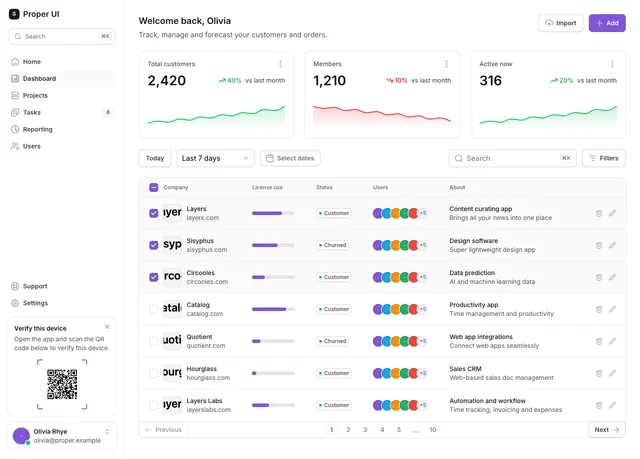Image resolution: width=640 pixels, height=459 pixels.
Task: Open the Last 7 days dropdown
Action: pos(215,158)
